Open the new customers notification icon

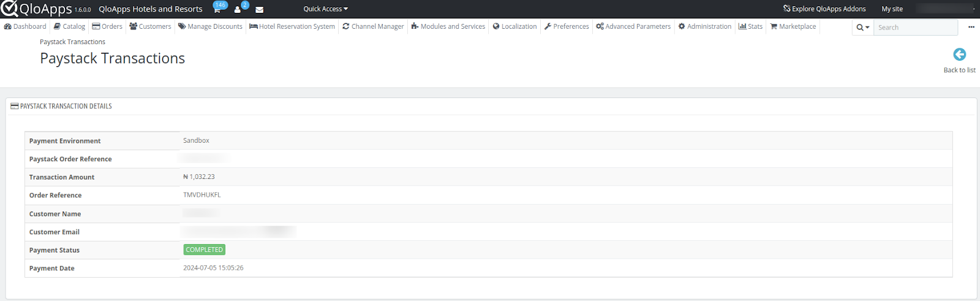tap(238, 9)
